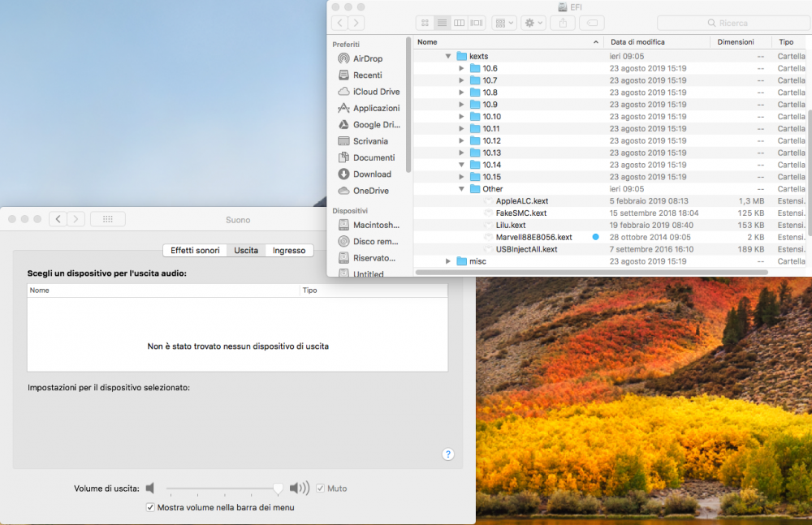Collapse the kexts folder
812x525 pixels.
(x=448, y=57)
